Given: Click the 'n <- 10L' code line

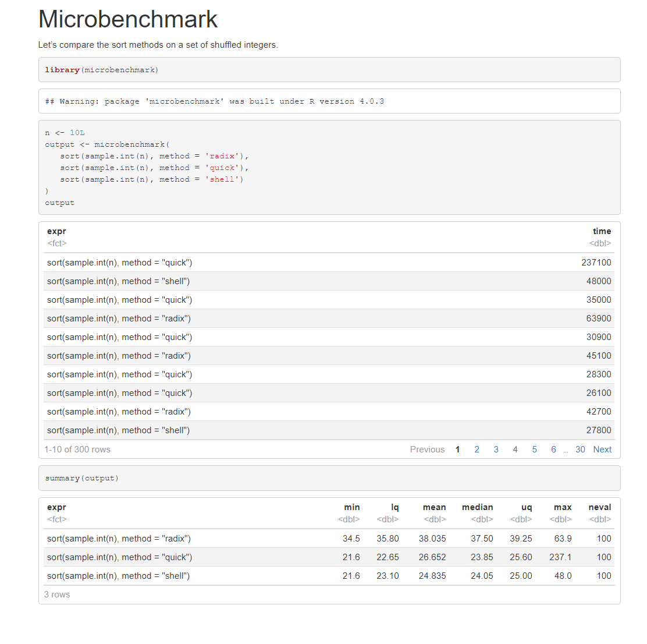Looking at the screenshot, I should coord(65,133).
